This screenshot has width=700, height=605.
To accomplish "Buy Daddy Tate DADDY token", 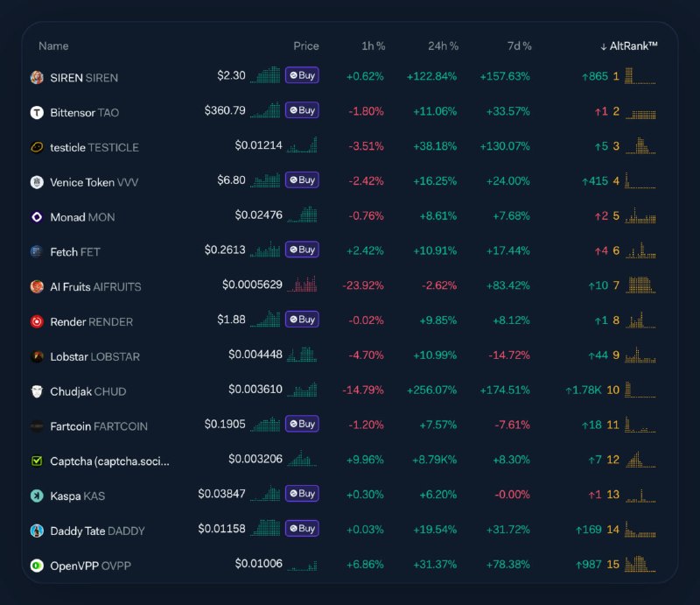I will pyautogui.click(x=302, y=529).
